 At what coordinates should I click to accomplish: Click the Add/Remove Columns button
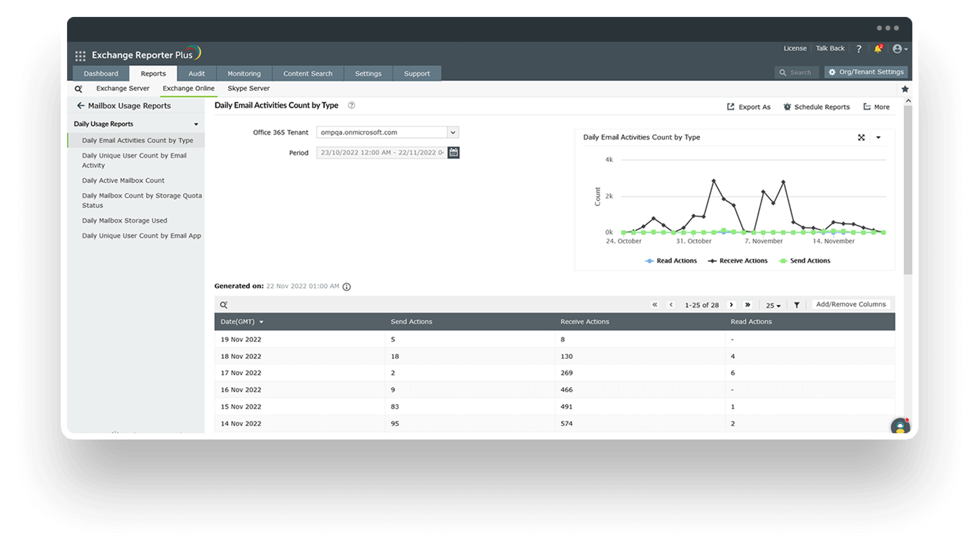point(850,304)
